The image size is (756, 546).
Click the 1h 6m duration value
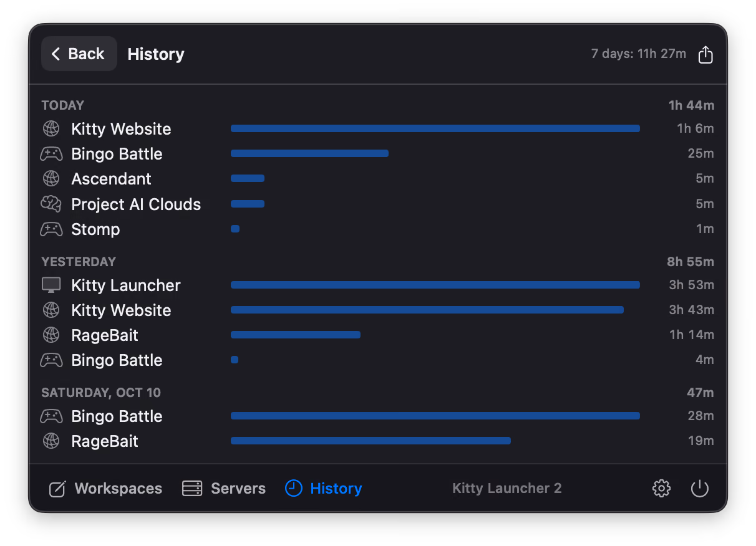(x=695, y=129)
